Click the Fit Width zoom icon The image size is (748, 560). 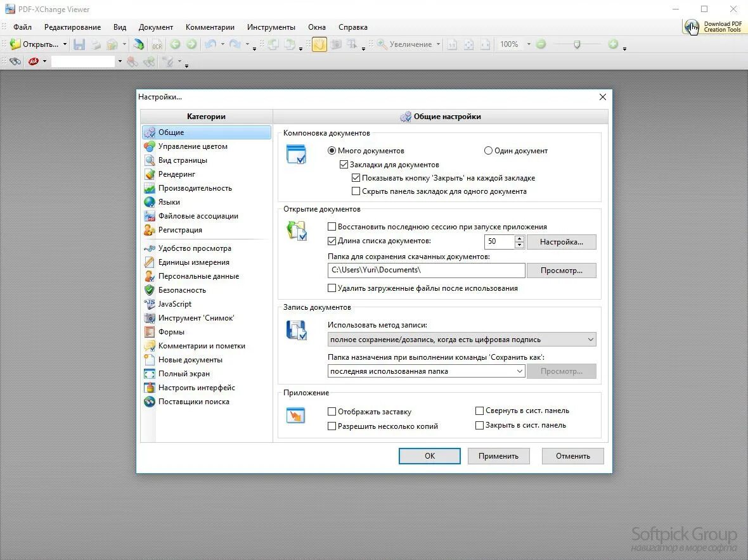[485, 44]
